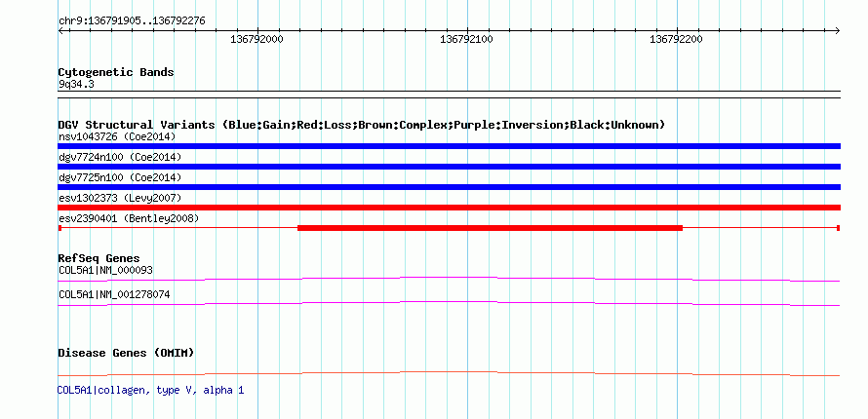Open variant dgv7725n100 (Coe2014) label

(x=120, y=178)
